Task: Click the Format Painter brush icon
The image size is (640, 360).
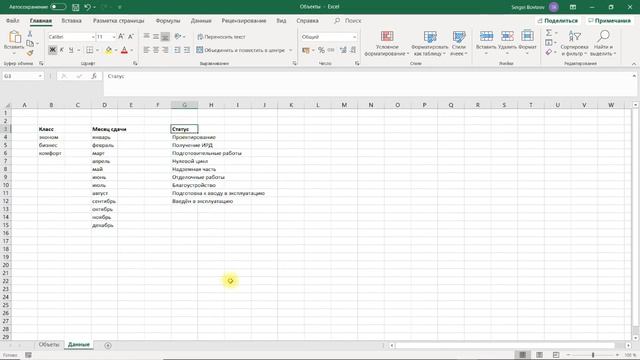Action: coord(30,53)
